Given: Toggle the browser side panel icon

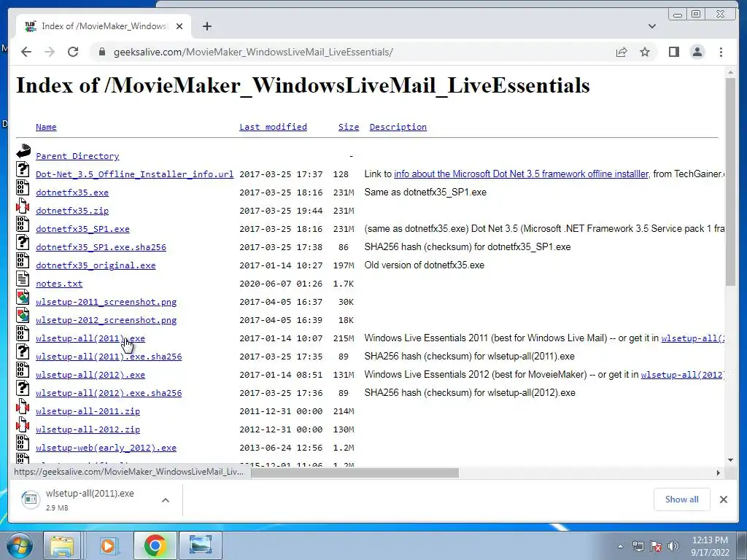Looking at the screenshot, I should pyautogui.click(x=673, y=52).
